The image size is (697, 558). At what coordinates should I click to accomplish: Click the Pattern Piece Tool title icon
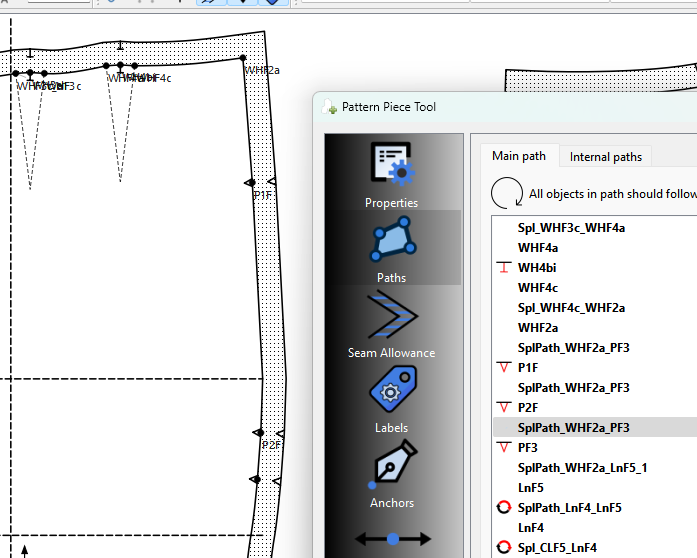[330, 107]
